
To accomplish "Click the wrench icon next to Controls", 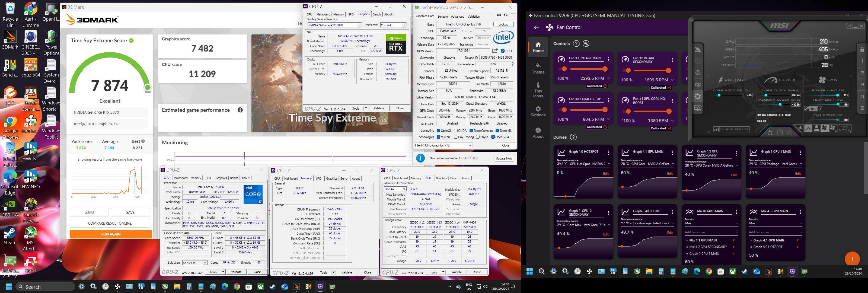I will [x=586, y=43].
